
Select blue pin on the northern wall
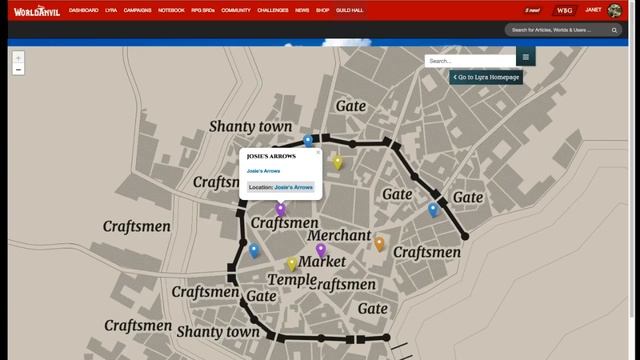click(308, 141)
